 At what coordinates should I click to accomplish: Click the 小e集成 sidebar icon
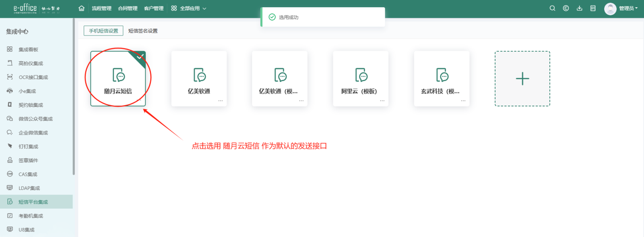coord(10,91)
